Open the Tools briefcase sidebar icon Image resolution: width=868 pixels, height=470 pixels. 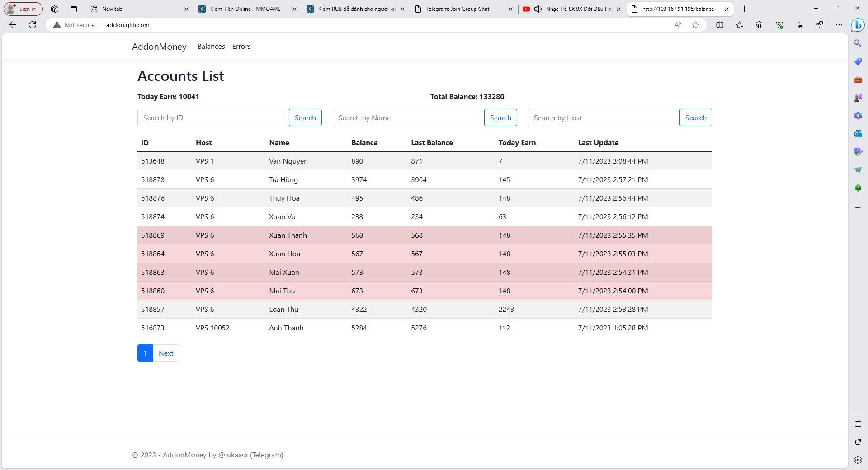[x=858, y=80]
